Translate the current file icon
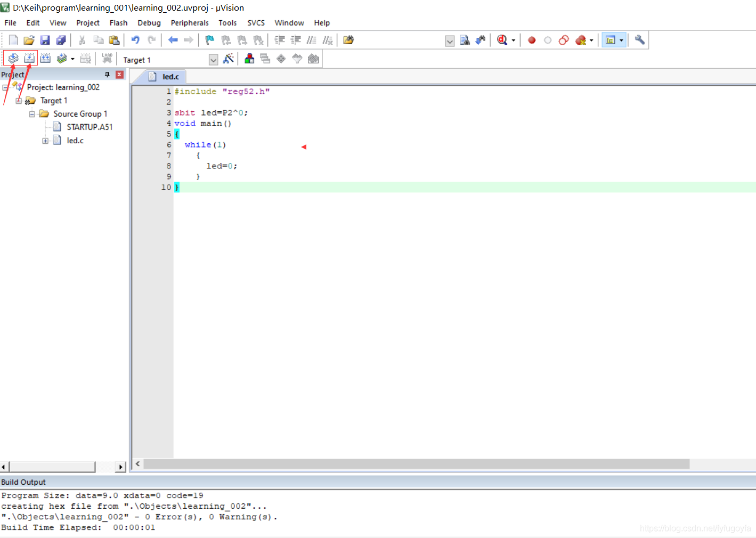 click(13, 59)
